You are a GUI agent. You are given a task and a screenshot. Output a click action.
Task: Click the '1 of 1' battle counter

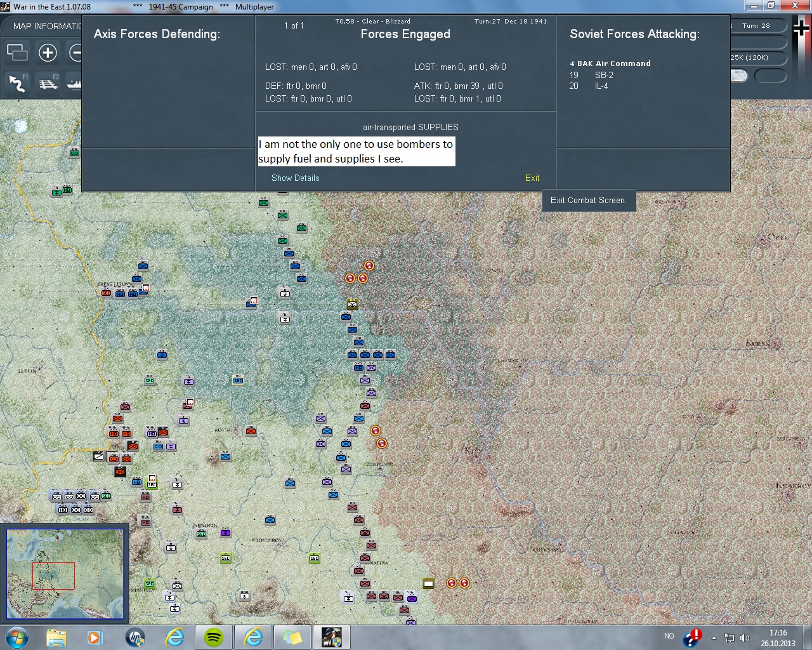point(294,25)
